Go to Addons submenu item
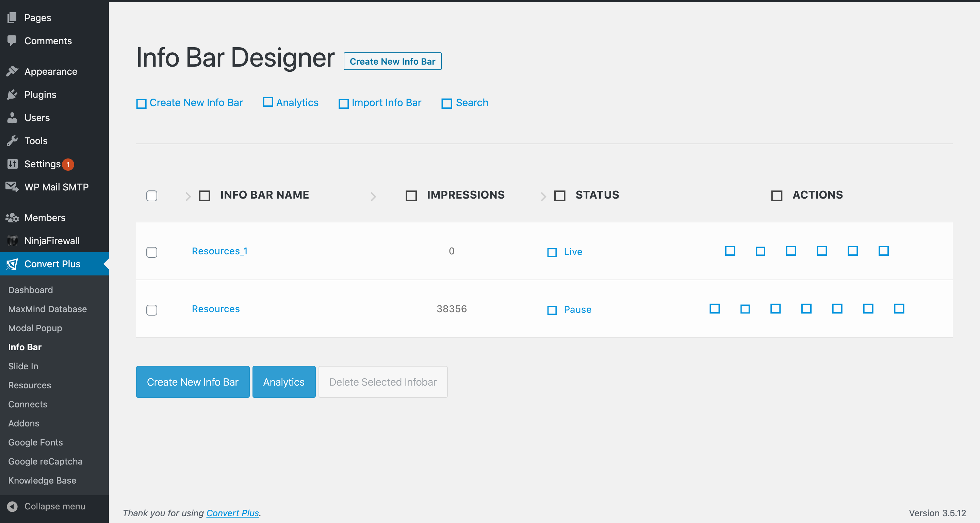 (23, 423)
